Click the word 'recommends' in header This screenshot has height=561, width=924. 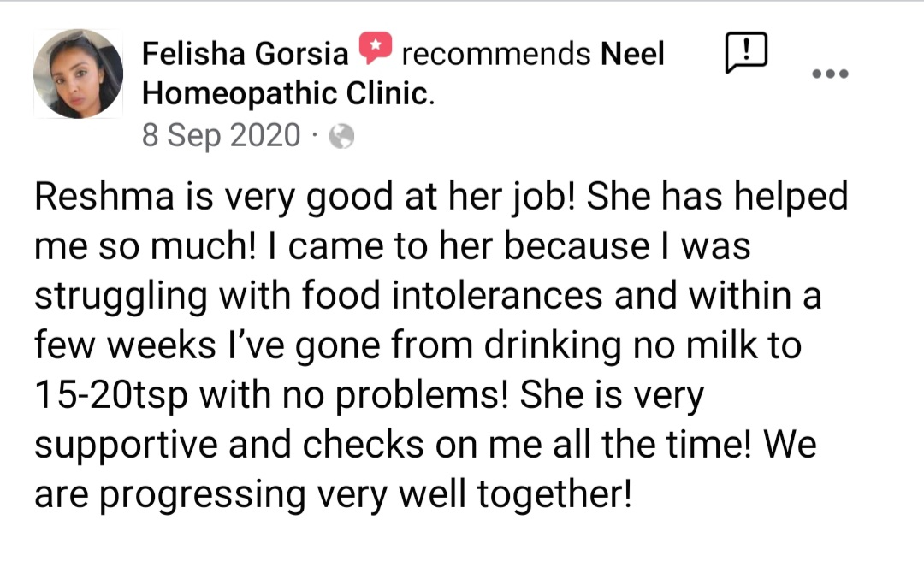tap(495, 55)
